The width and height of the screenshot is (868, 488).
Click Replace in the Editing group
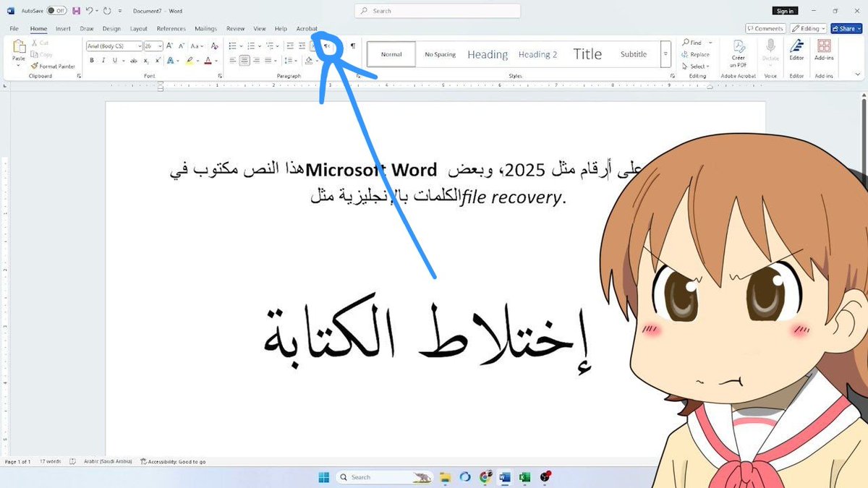(699, 53)
